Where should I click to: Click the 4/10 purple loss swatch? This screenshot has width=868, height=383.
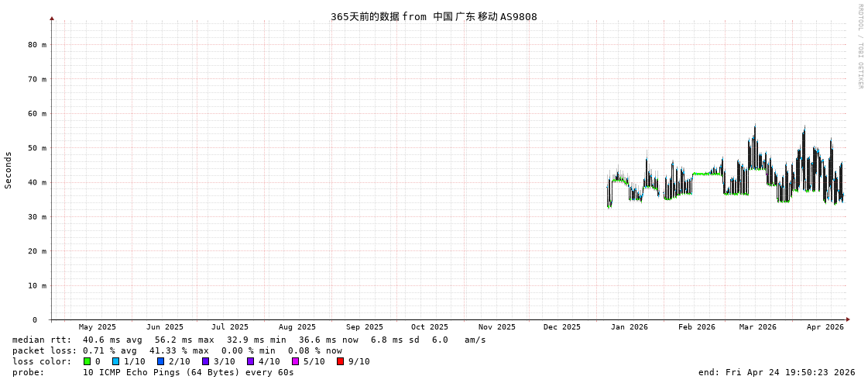250,361
